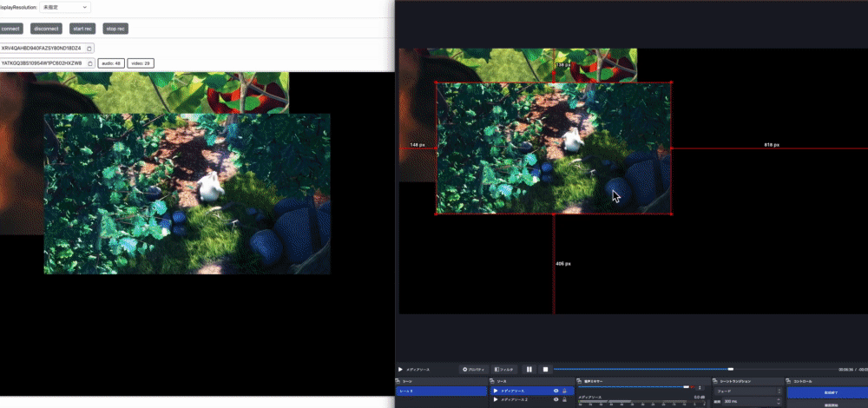Click the メディアソース label in the media controls bar
Image resolution: width=868 pixels, height=408 pixels.
[418, 369]
